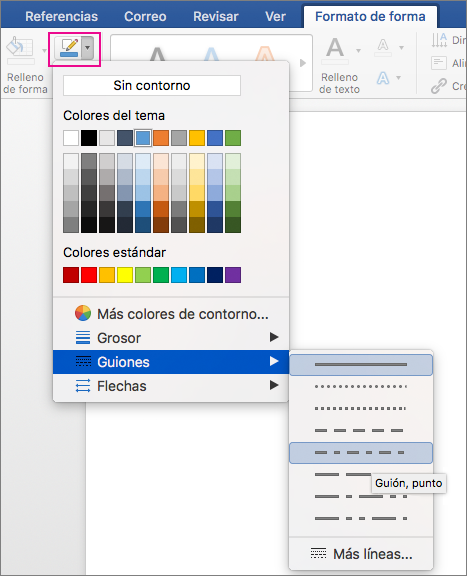
Task: Click the text direction icon
Action: point(439,40)
